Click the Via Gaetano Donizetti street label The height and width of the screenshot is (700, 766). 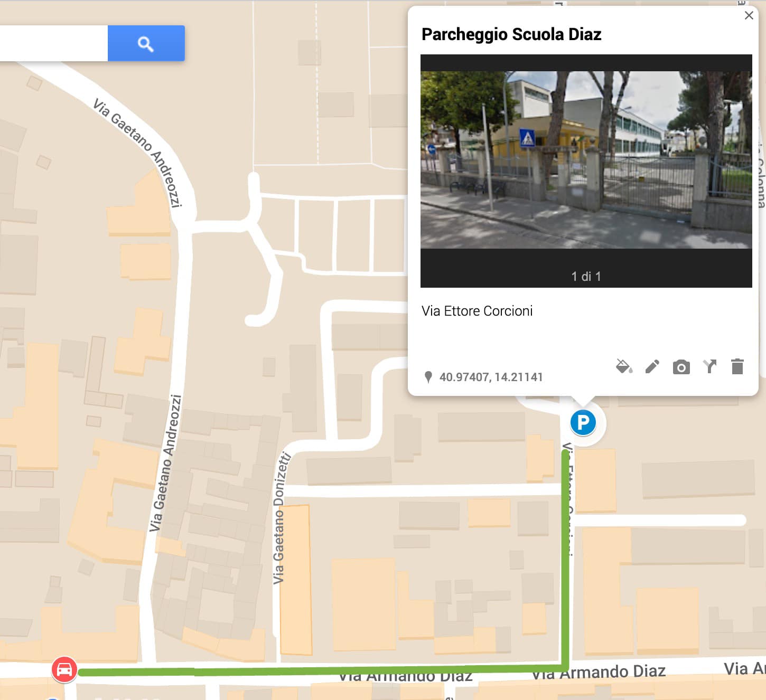click(281, 518)
